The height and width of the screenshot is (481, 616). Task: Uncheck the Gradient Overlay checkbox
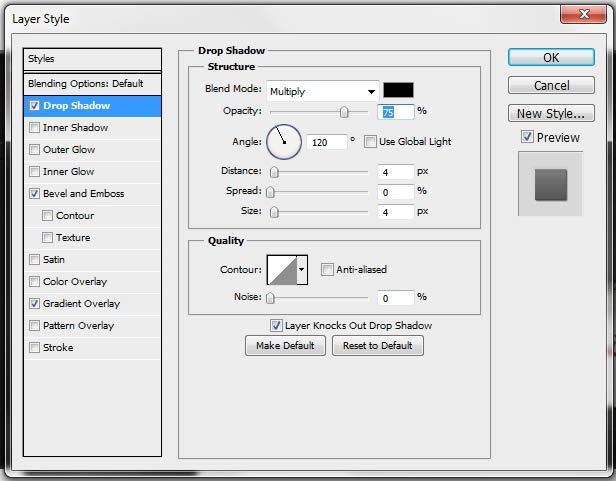tap(35, 304)
